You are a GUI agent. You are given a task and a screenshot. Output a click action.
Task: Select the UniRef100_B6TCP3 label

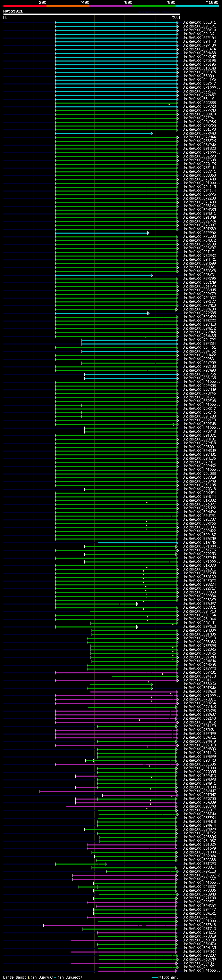click(199, 864)
